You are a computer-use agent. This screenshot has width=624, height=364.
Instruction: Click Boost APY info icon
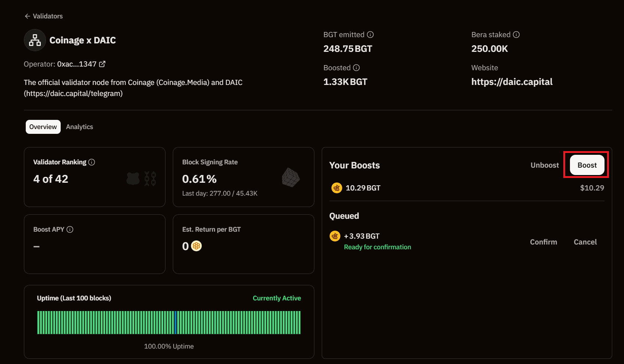(70, 229)
